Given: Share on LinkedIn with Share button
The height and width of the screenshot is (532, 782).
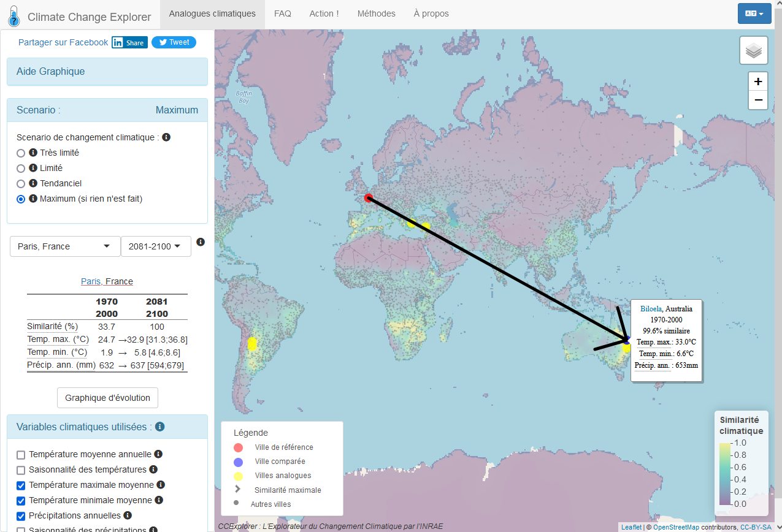Looking at the screenshot, I should [129, 42].
